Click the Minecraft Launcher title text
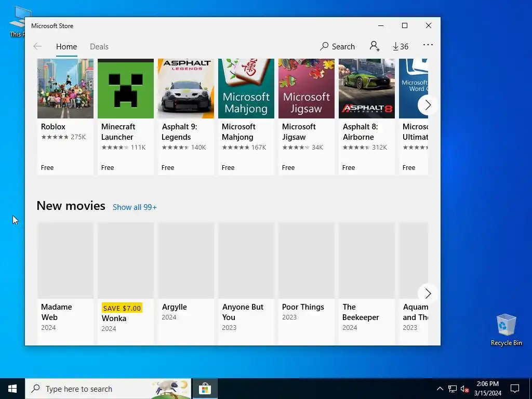The height and width of the screenshot is (399, 532). (x=118, y=131)
